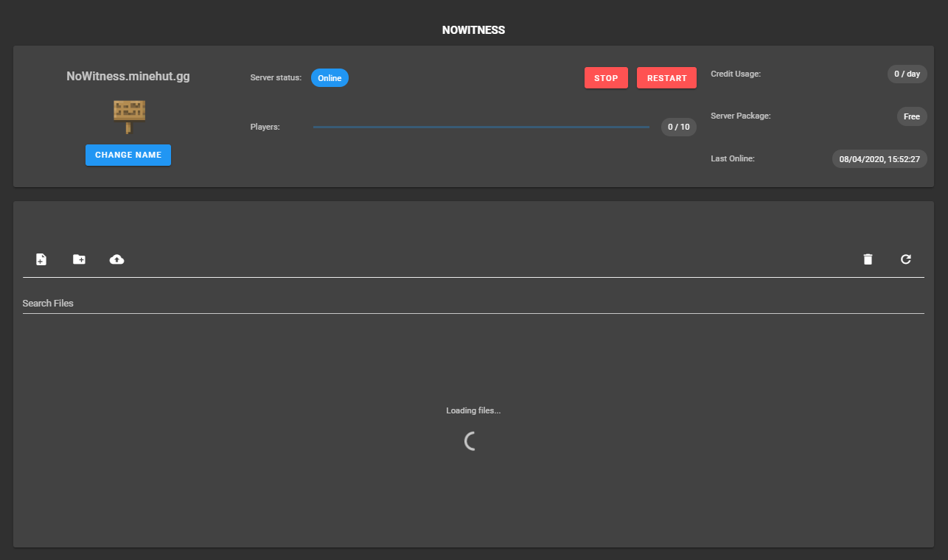Create a new file with the file-plus icon
948x560 pixels.
click(x=41, y=259)
